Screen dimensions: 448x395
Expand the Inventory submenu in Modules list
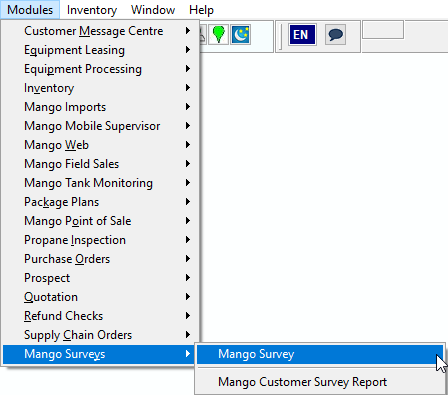click(x=100, y=88)
